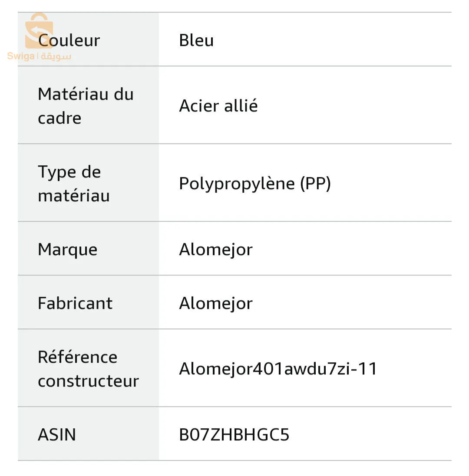Click the orange 'Swiga' brand text
Screen dimensions: 469x476
pyautogui.click(x=21, y=56)
